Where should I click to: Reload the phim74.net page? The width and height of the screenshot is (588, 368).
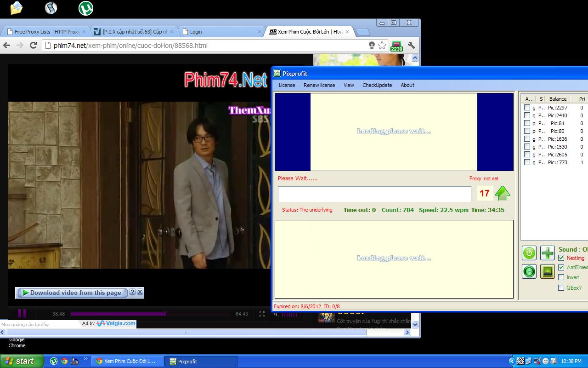point(33,45)
